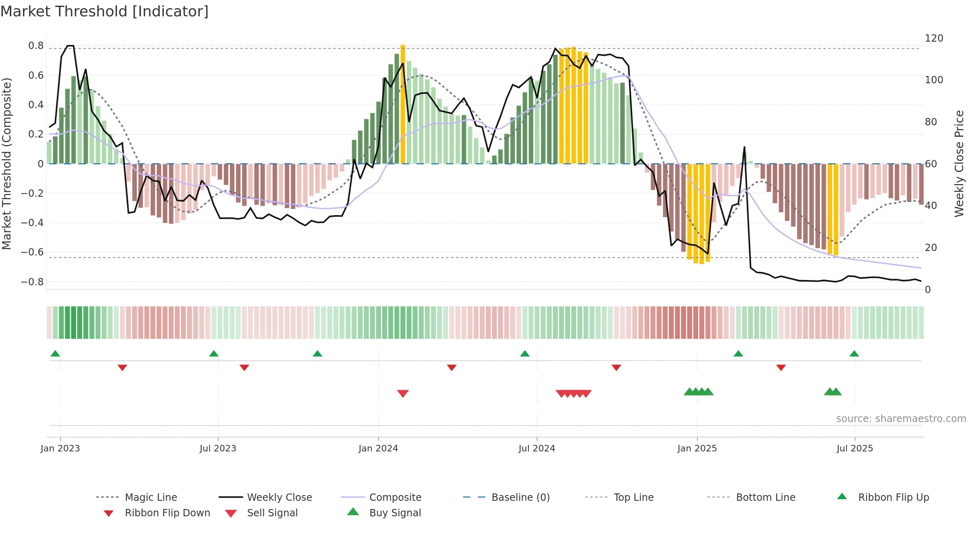The height and width of the screenshot is (551, 980).
Task: Toggle the Bottom Line legend entry
Action: click(x=751, y=497)
